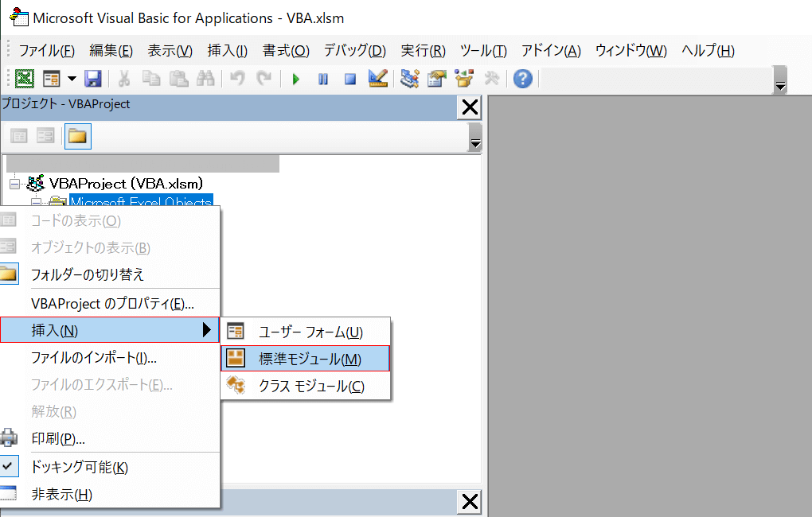Screen dimensions: 812x517
Task: Toggle Design Mode ruler icon
Action: point(377,79)
